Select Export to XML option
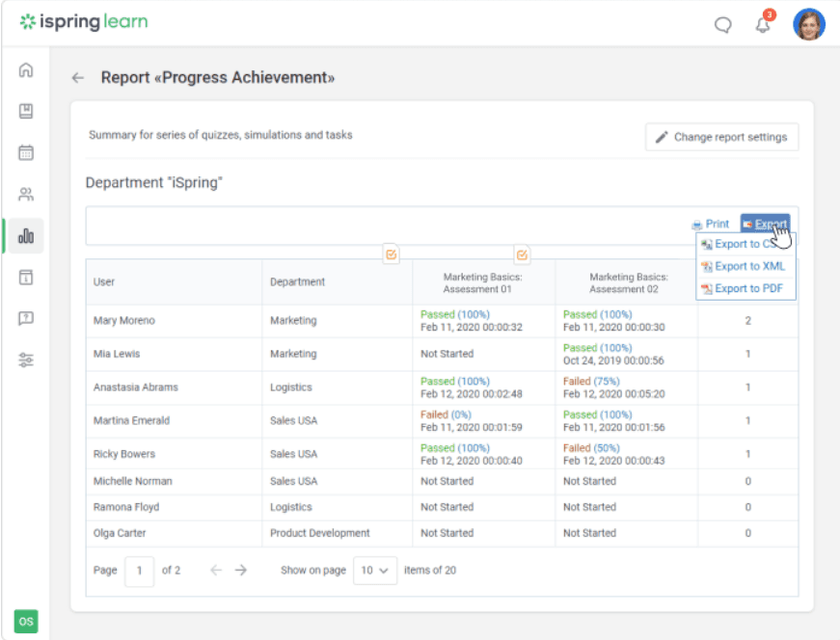This screenshot has width=840, height=640. click(748, 266)
